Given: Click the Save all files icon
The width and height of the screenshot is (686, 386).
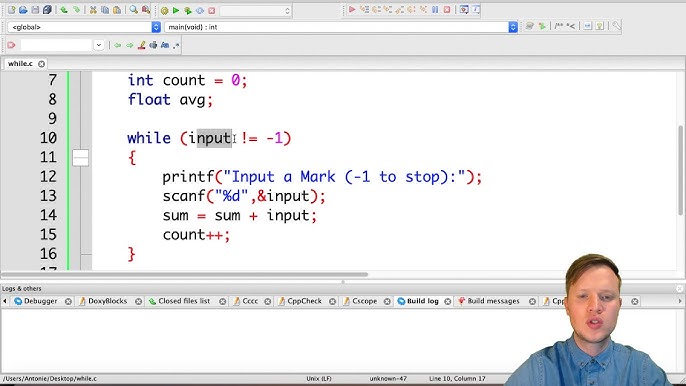Looking at the screenshot, I should pos(47,10).
